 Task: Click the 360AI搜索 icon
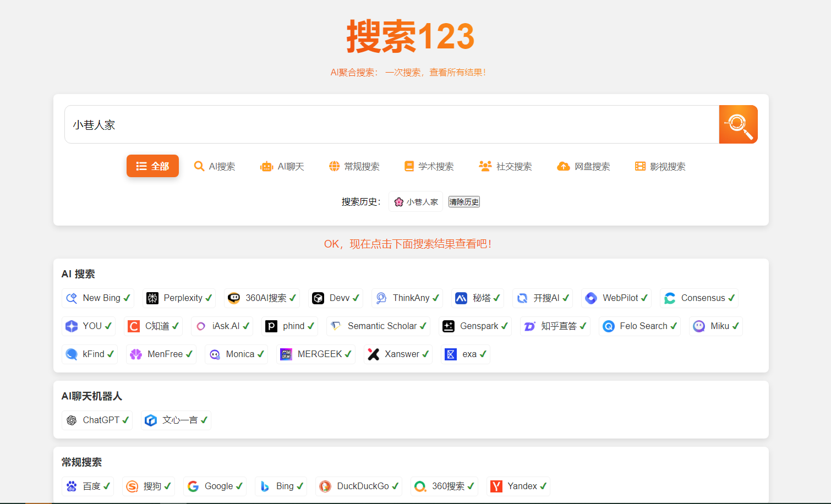(x=234, y=298)
